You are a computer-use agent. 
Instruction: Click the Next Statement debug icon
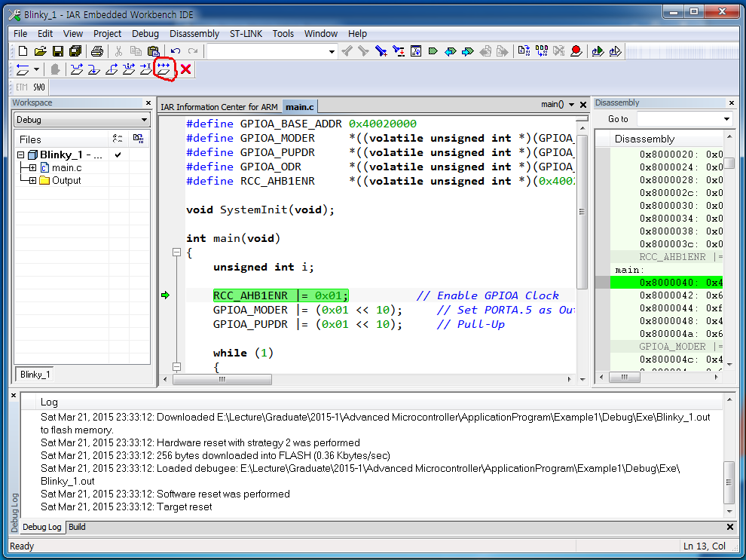(x=129, y=69)
